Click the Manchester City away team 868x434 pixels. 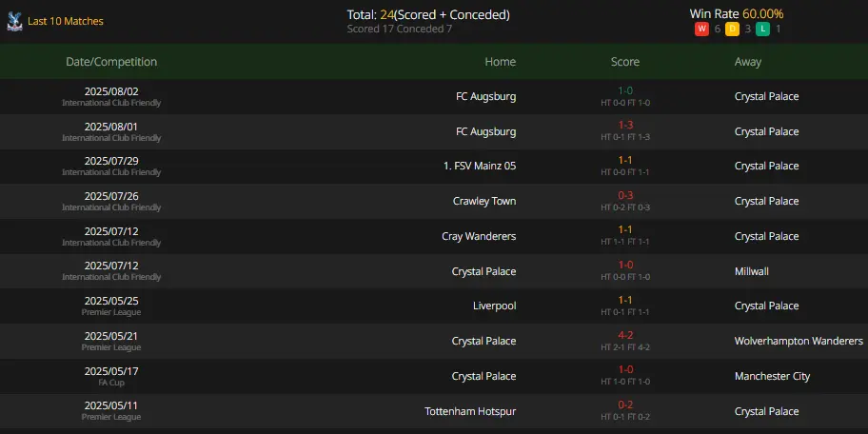pos(772,376)
